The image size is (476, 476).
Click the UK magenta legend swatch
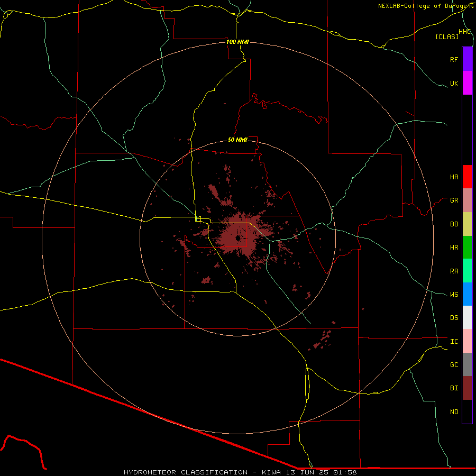click(467, 83)
